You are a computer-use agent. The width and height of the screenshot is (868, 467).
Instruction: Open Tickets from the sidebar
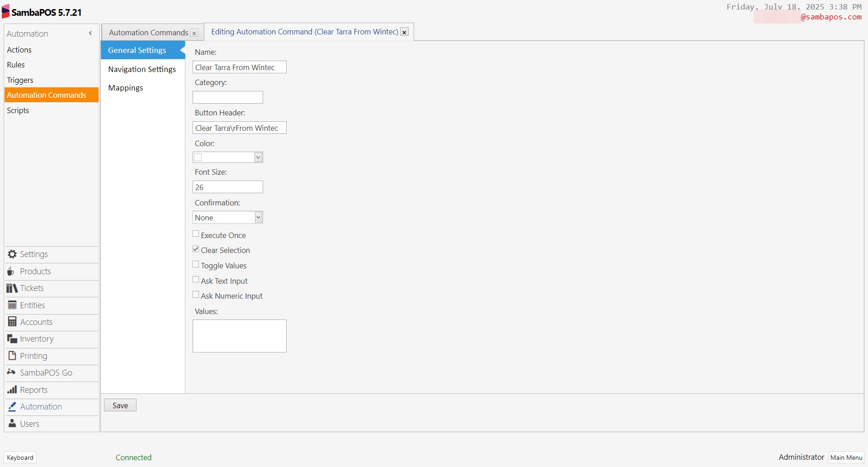pyautogui.click(x=11, y=288)
